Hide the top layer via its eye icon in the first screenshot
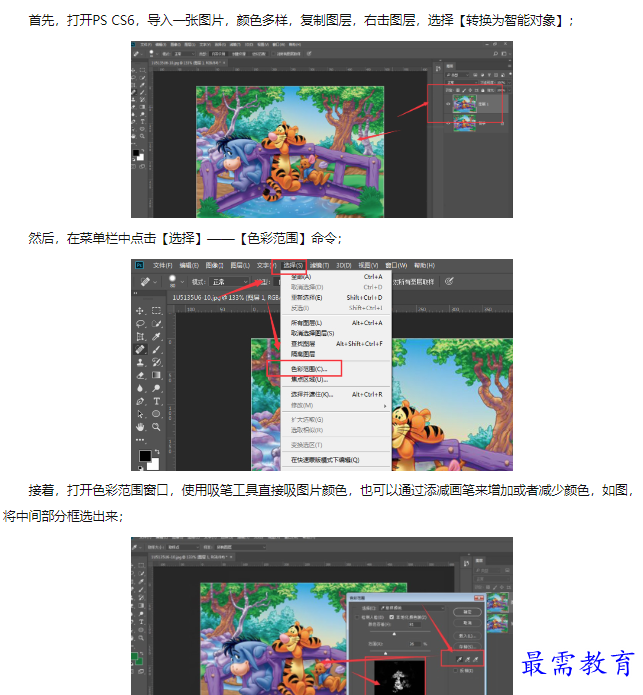This screenshot has width=643, height=695. coord(448,104)
